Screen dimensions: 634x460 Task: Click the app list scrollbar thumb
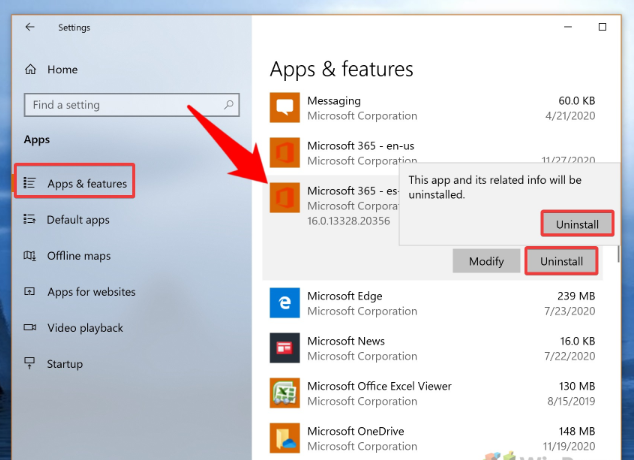(x=617, y=253)
